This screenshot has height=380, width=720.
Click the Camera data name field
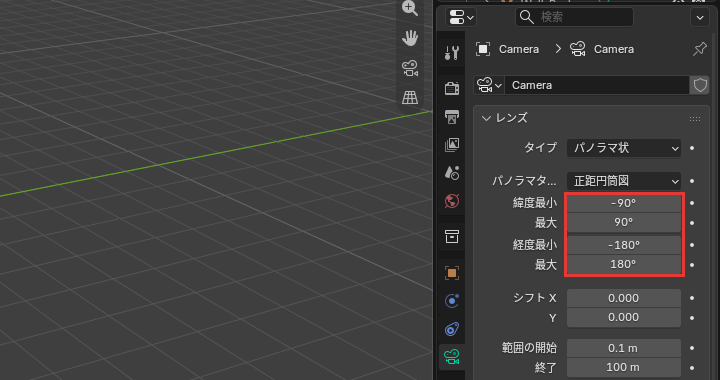click(x=596, y=85)
